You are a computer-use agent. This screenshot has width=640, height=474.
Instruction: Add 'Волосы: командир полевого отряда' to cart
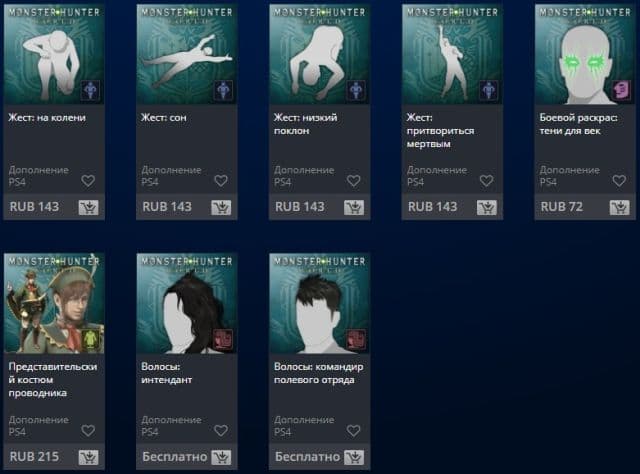(354, 457)
